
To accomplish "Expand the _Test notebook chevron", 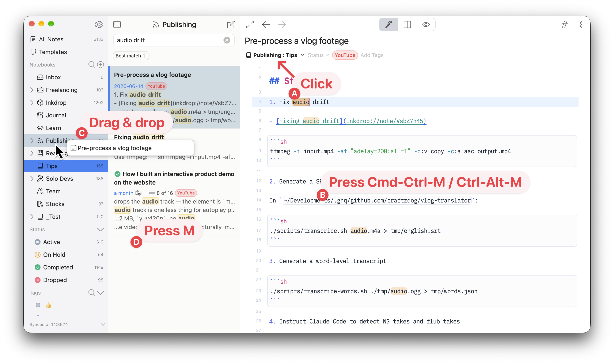I will coord(32,217).
